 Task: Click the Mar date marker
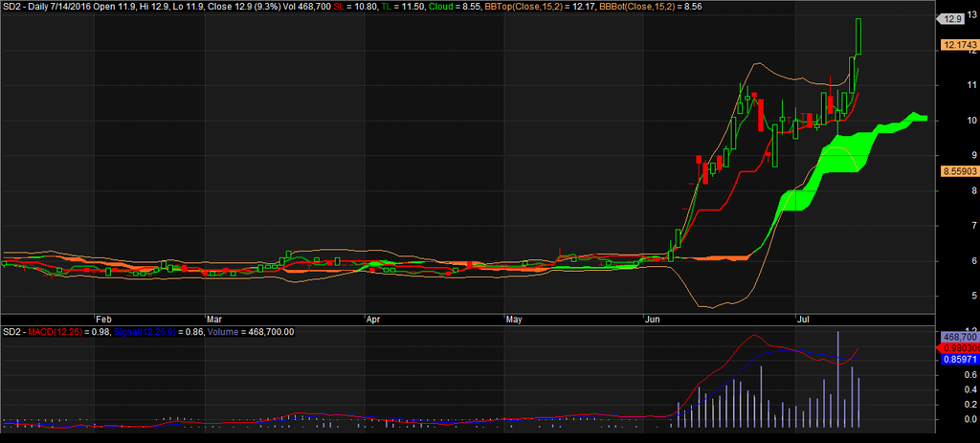(214, 319)
